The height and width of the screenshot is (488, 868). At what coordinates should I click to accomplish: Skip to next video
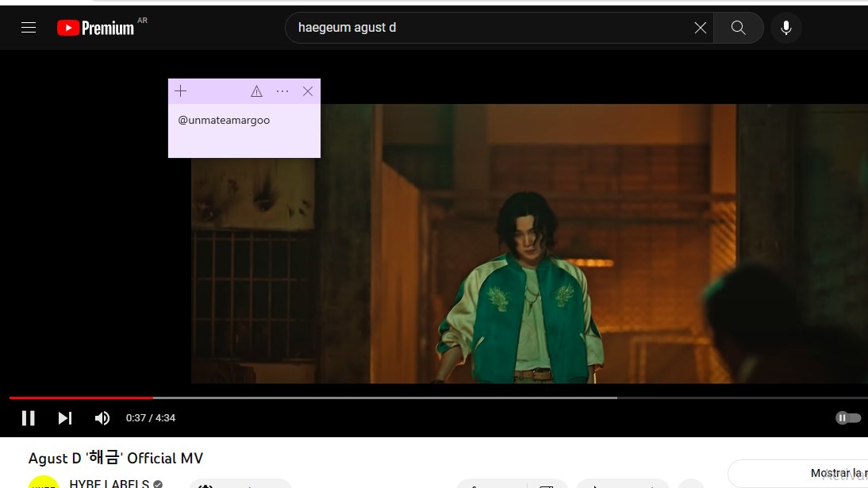[65, 418]
